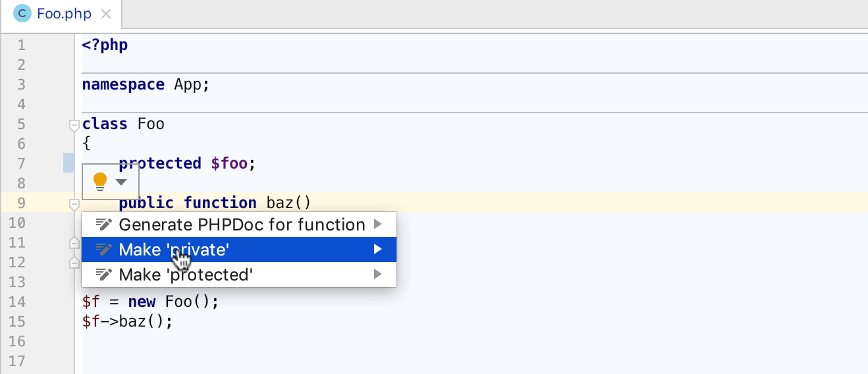This screenshot has height=374, width=868.
Task: Collapse function baz fold marker on line 9
Action: coord(74,205)
